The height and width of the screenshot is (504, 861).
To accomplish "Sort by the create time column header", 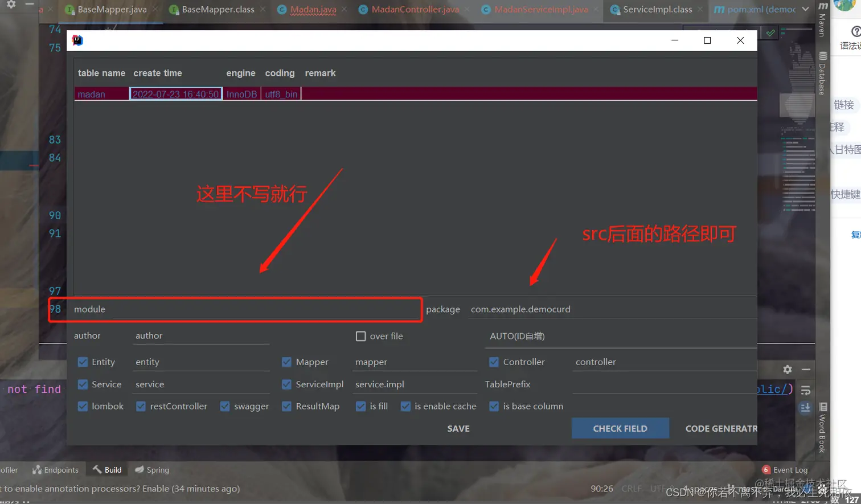I will click(158, 73).
